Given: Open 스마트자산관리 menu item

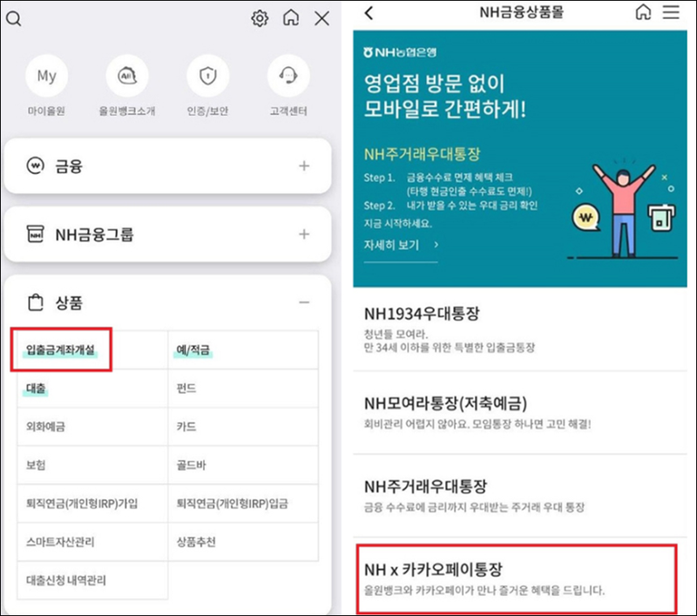Looking at the screenshot, I should click(x=92, y=542).
